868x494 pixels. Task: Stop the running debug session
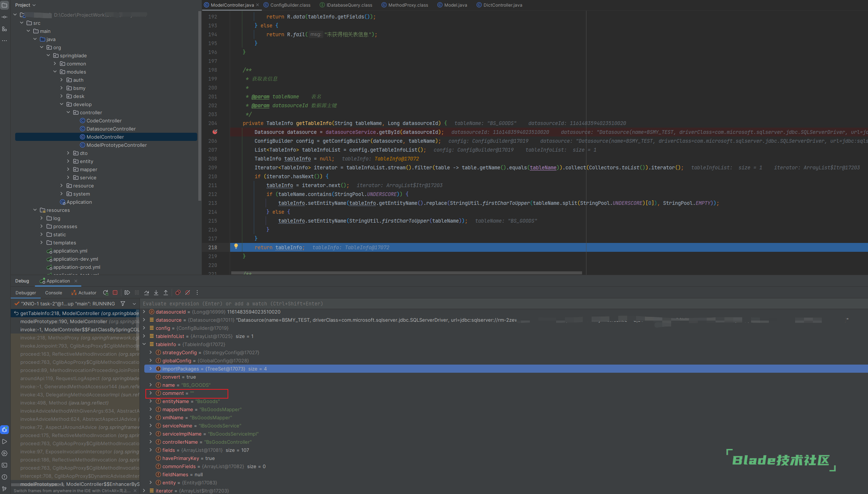click(x=115, y=292)
